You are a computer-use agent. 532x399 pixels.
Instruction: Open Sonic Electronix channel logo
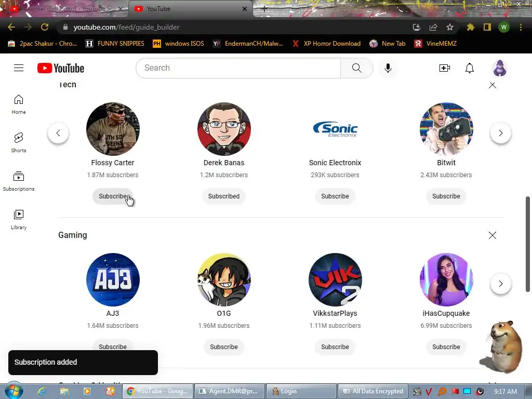click(335, 129)
